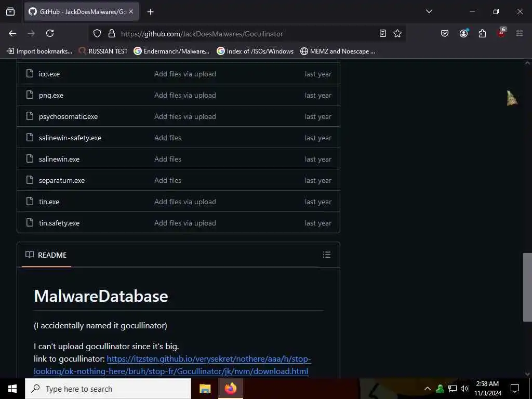Select Firefox in the taskbar
The image size is (532, 399).
tap(230, 389)
